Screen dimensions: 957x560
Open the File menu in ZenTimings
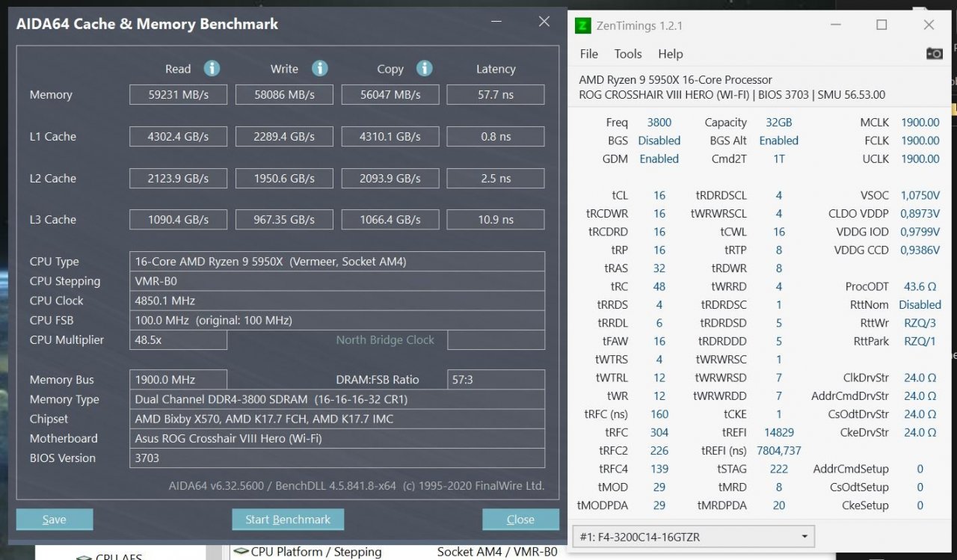(x=588, y=53)
